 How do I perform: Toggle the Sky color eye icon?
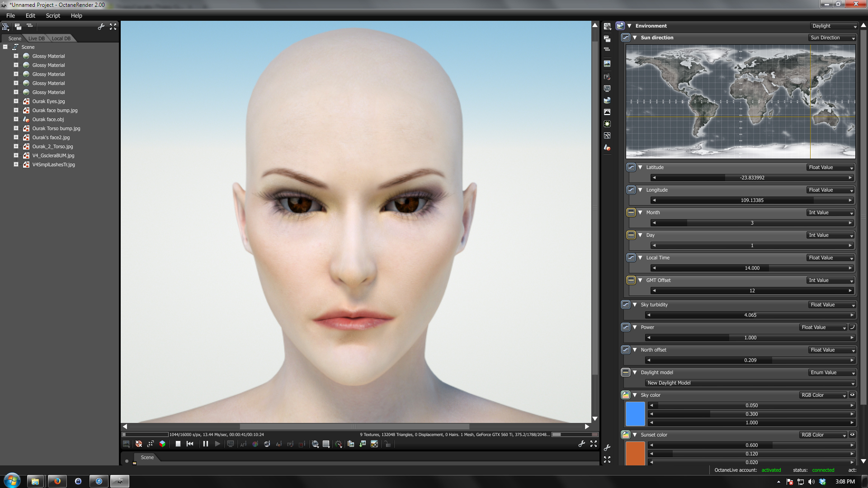click(852, 395)
